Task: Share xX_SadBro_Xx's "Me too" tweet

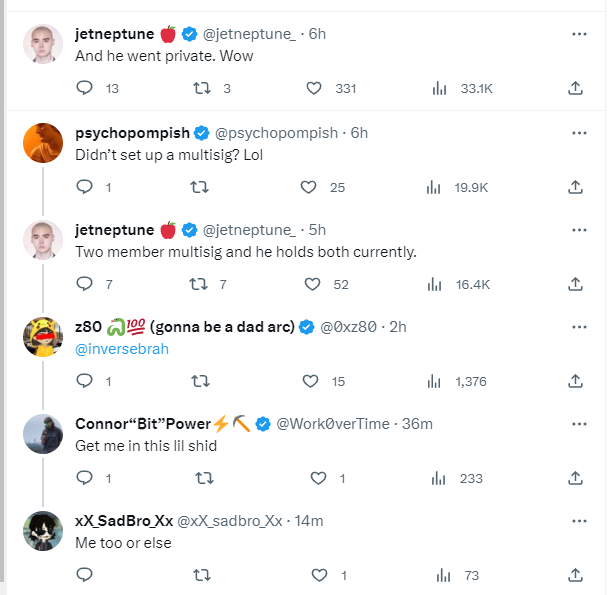Action: click(575, 575)
